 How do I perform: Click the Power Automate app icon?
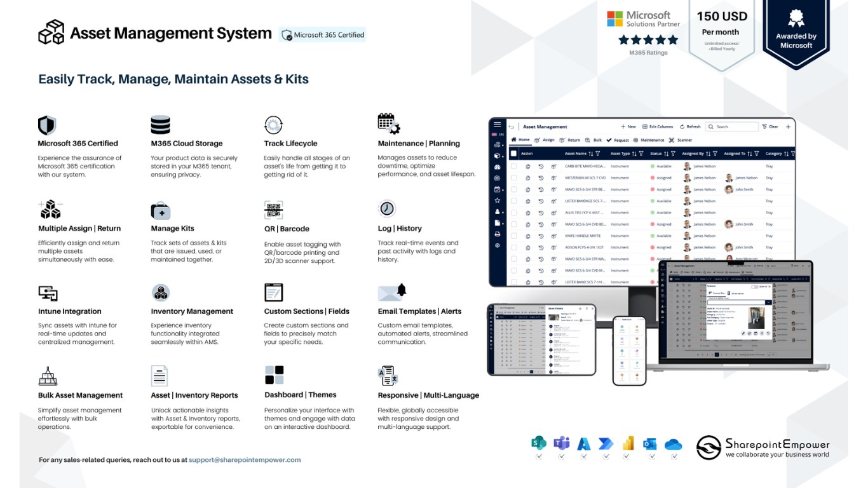click(x=606, y=443)
